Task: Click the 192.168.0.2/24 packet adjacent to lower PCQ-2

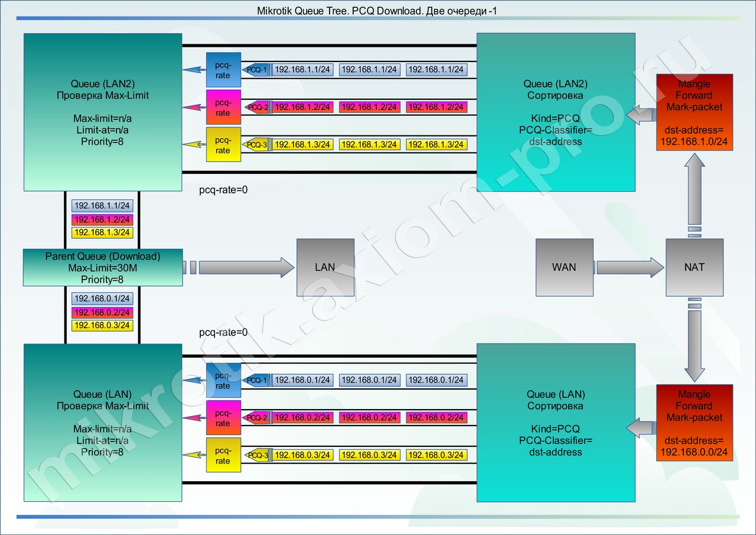Action: pyautogui.click(x=302, y=417)
